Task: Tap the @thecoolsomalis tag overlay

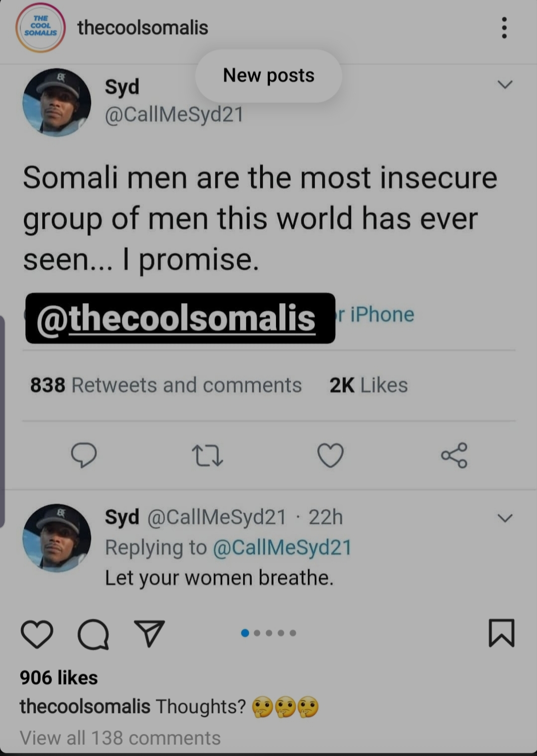Action: click(x=180, y=318)
